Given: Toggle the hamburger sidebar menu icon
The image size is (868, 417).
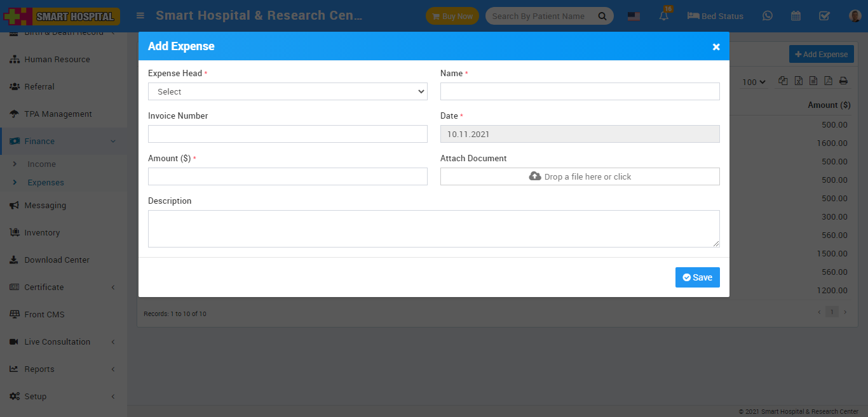Looking at the screenshot, I should click(x=140, y=16).
